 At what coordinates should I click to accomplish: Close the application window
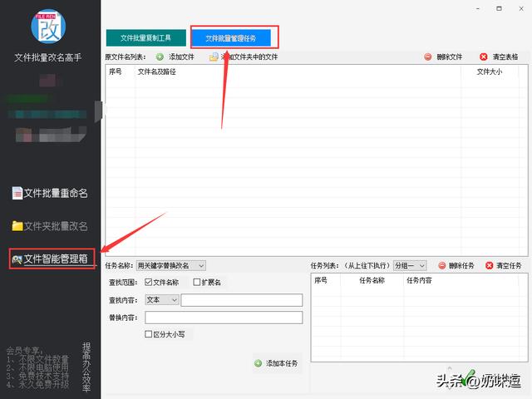tap(521, 9)
